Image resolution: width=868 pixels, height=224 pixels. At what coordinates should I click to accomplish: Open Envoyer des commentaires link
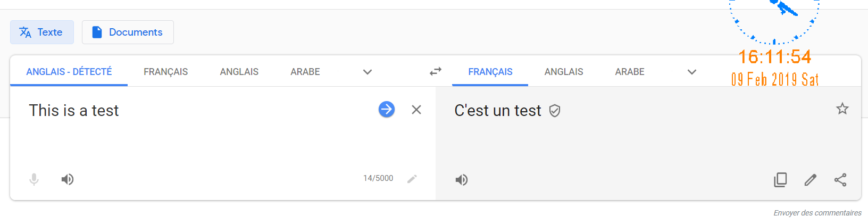(817, 213)
